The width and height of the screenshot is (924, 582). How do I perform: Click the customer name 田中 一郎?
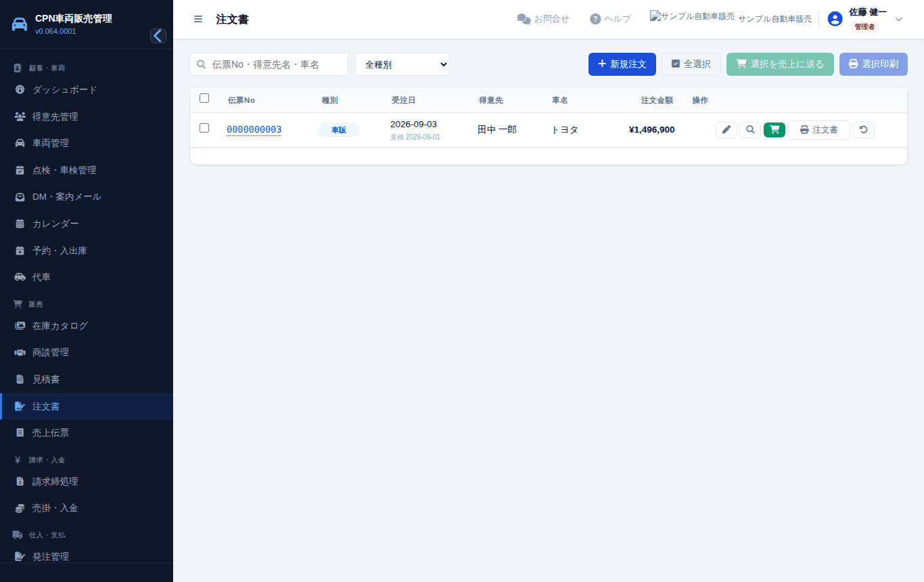[x=497, y=130]
